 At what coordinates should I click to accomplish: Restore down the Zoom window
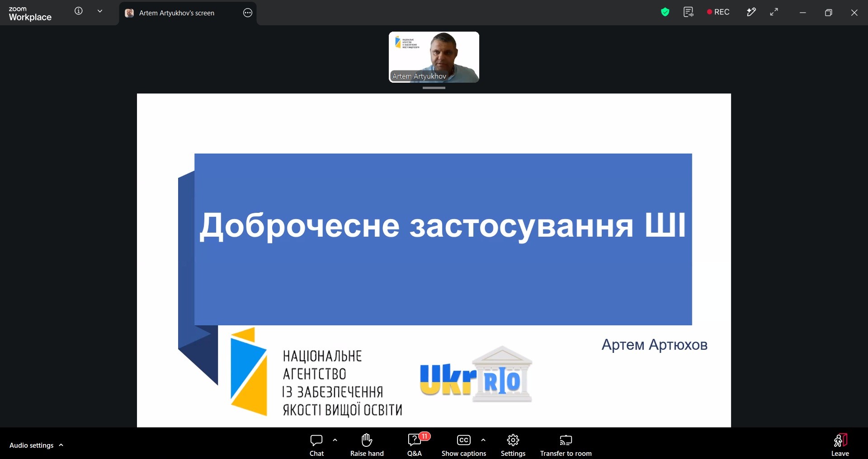(828, 13)
